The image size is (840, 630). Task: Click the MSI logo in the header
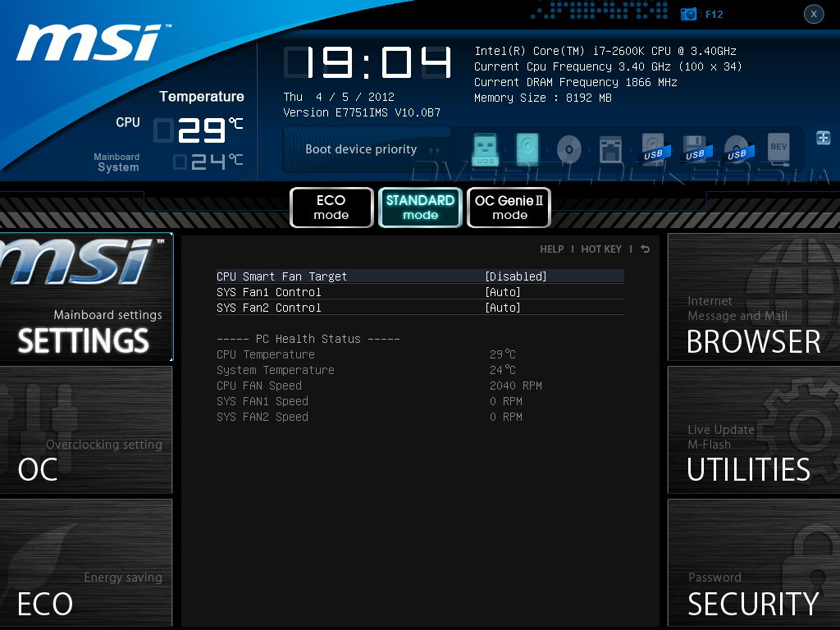pos(92,42)
